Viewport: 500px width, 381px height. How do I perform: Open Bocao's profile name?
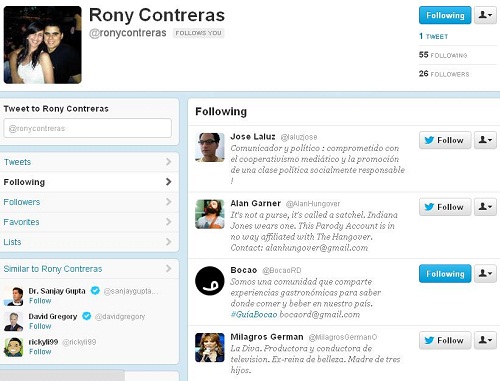coord(244,270)
